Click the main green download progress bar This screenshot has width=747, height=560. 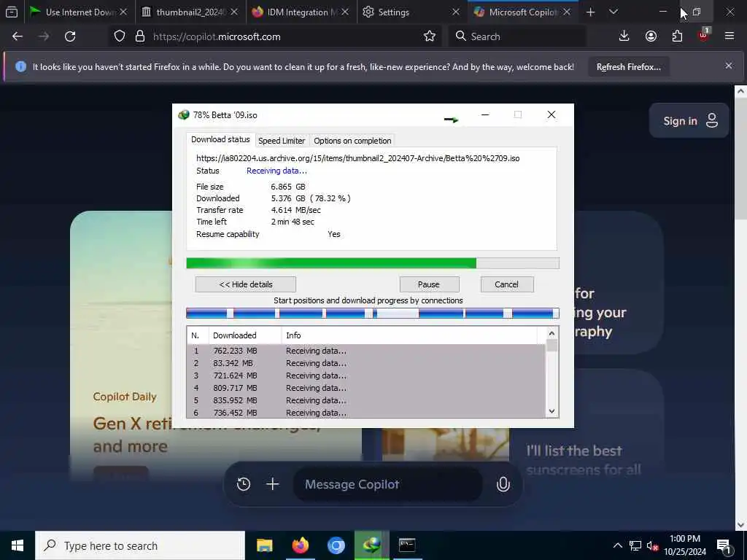(373, 262)
